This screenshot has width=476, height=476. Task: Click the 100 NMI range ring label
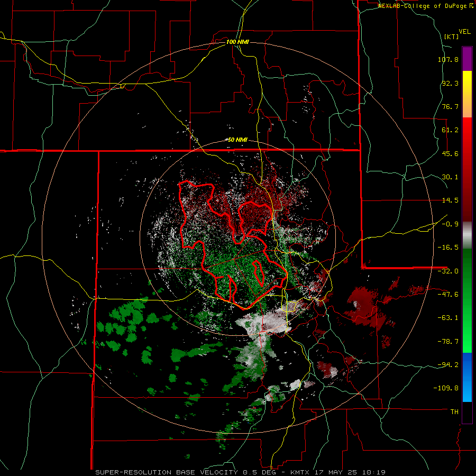(237, 42)
